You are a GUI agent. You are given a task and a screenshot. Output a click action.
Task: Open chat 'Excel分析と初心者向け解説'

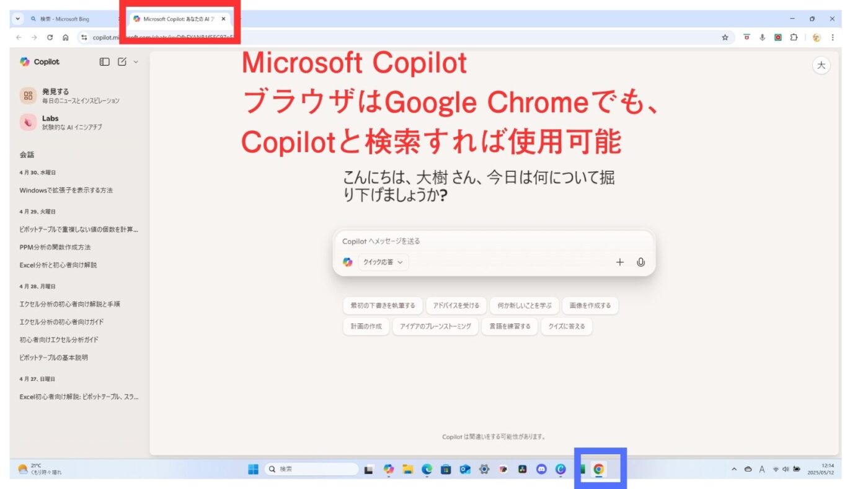click(58, 265)
